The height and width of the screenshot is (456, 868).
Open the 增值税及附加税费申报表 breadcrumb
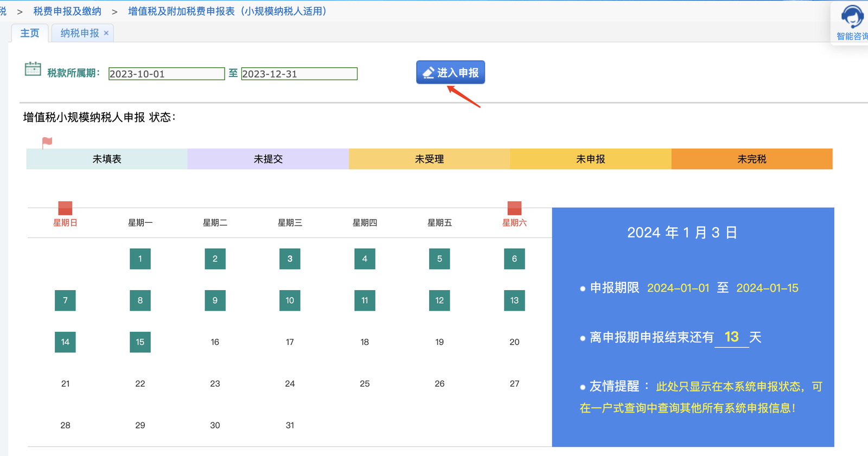(x=228, y=11)
